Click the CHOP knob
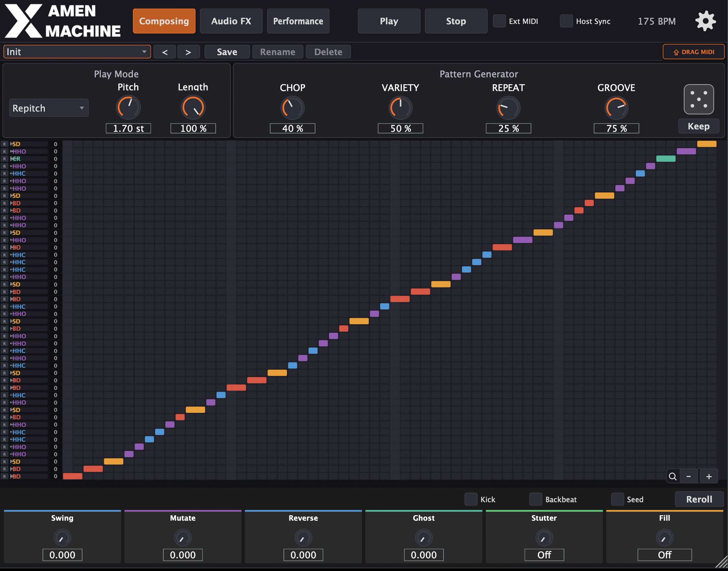This screenshot has width=728, height=571. pos(292,107)
